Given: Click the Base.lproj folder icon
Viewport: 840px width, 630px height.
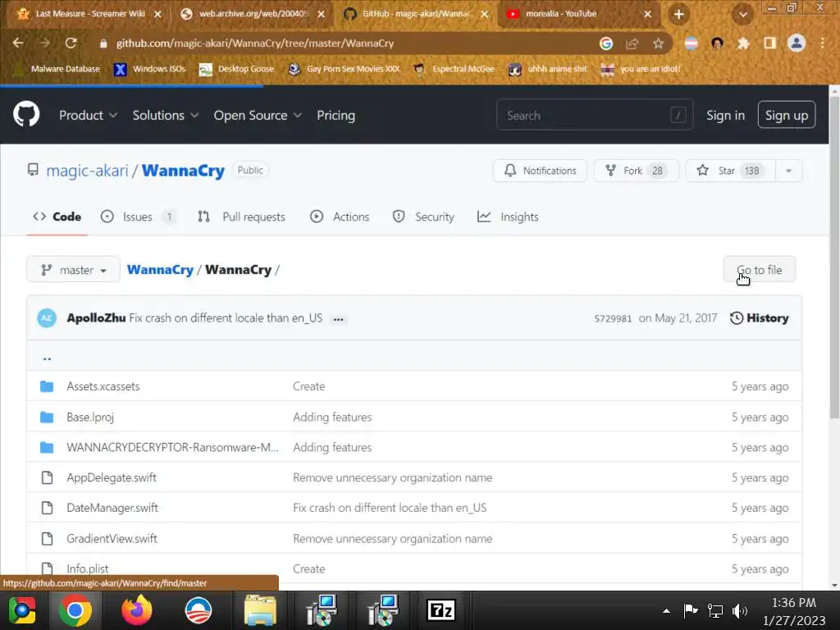Looking at the screenshot, I should 47,417.
